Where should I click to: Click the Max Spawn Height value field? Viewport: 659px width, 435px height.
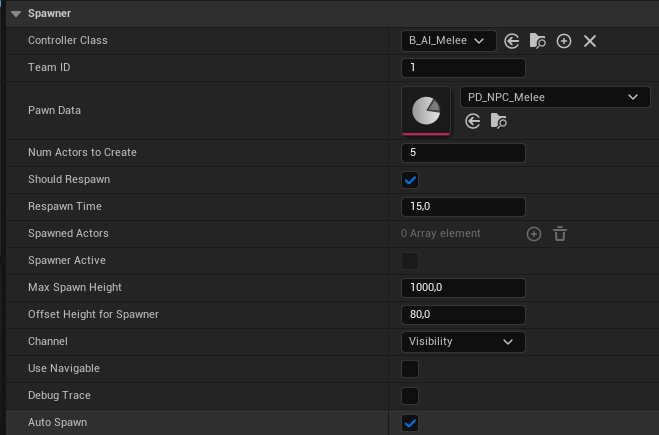click(463, 288)
